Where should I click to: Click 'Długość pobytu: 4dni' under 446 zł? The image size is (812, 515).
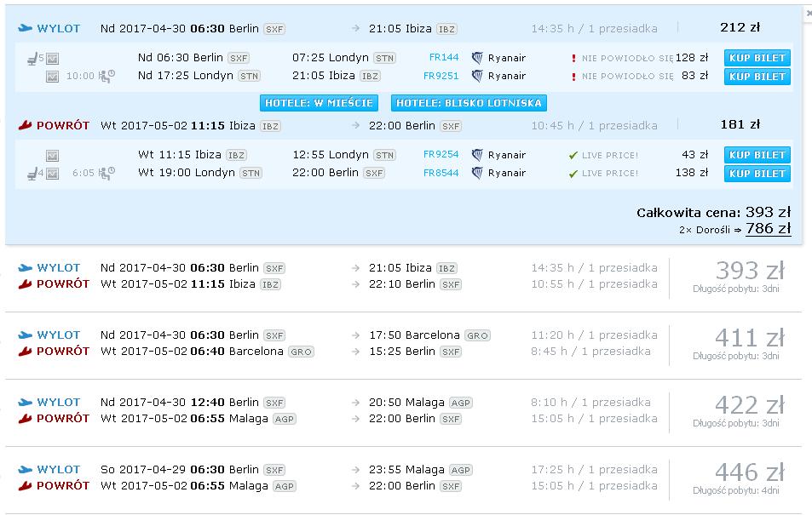point(736,490)
